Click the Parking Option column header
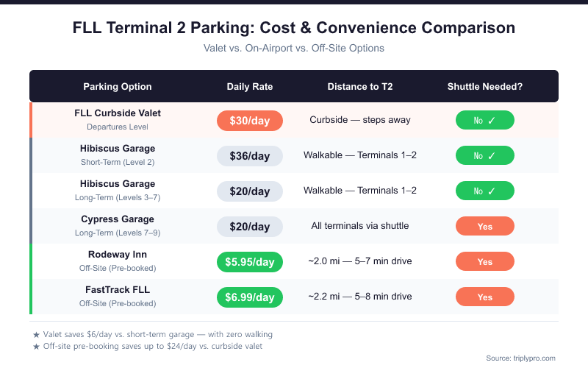 point(118,87)
